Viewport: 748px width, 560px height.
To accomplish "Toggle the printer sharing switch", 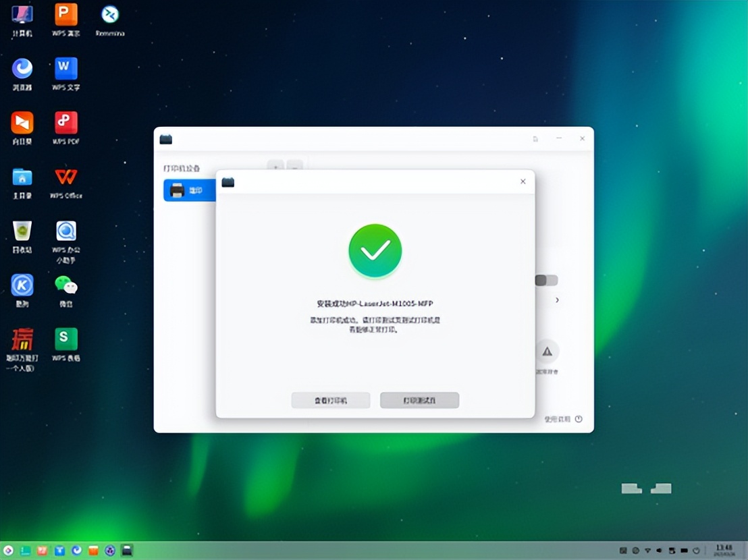I will point(545,280).
